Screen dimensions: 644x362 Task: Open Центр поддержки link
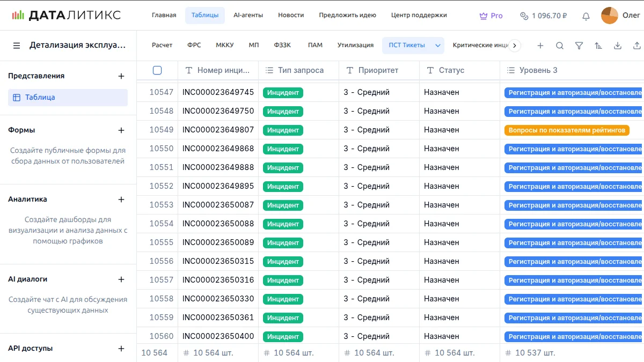(x=419, y=16)
